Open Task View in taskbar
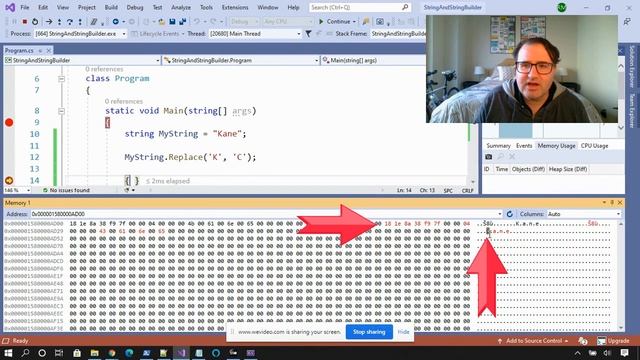640x360 pixels. coord(59,353)
